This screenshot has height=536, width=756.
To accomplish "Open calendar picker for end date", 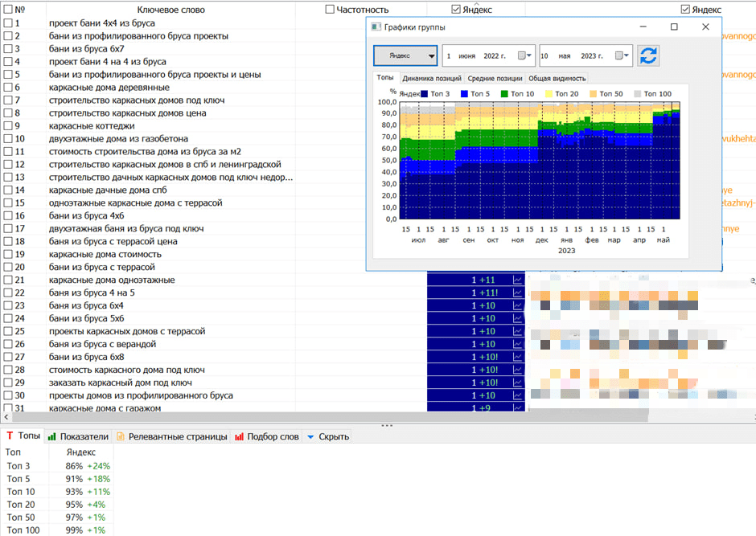I will coord(621,55).
